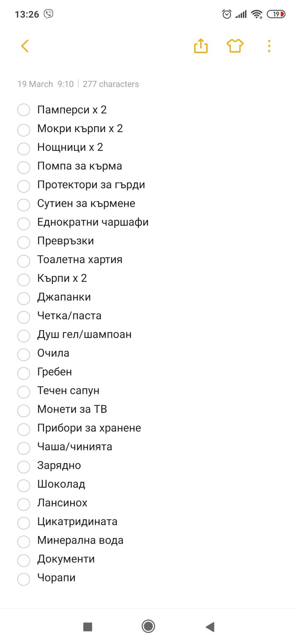Tap the alarm clock status icon

click(227, 14)
